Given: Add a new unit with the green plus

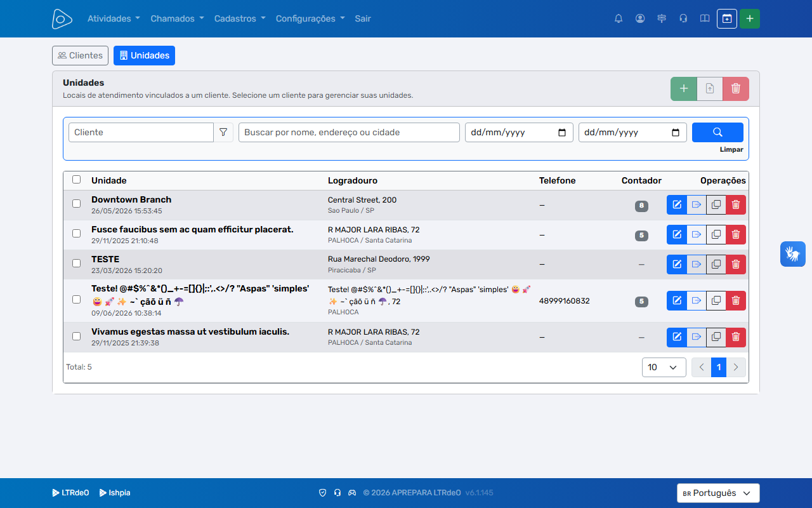Looking at the screenshot, I should tap(684, 89).
